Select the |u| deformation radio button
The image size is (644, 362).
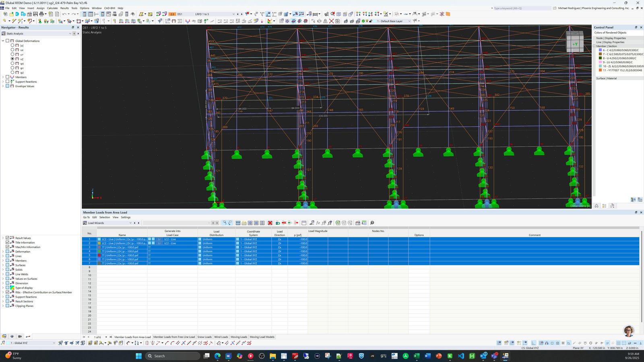click(12, 45)
